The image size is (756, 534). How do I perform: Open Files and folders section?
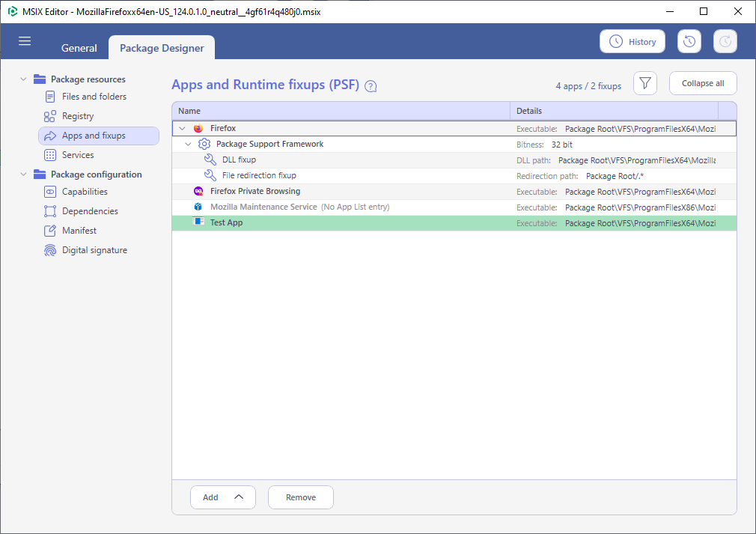coord(94,97)
